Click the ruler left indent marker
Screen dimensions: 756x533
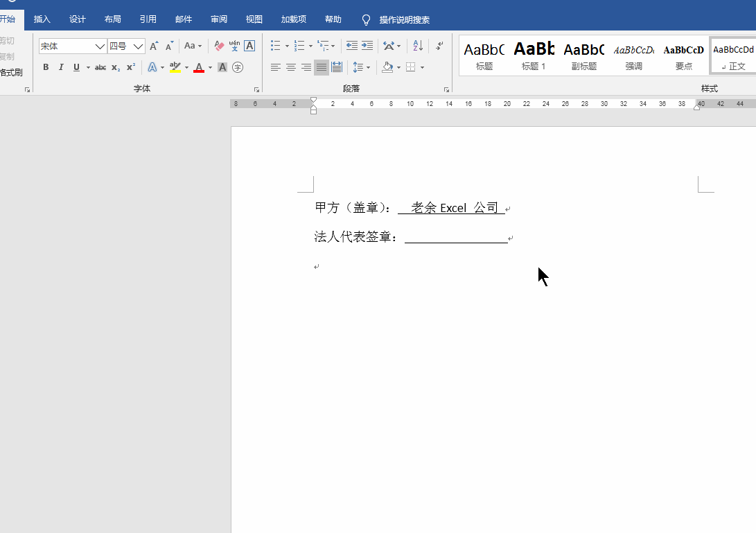[313, 110]
